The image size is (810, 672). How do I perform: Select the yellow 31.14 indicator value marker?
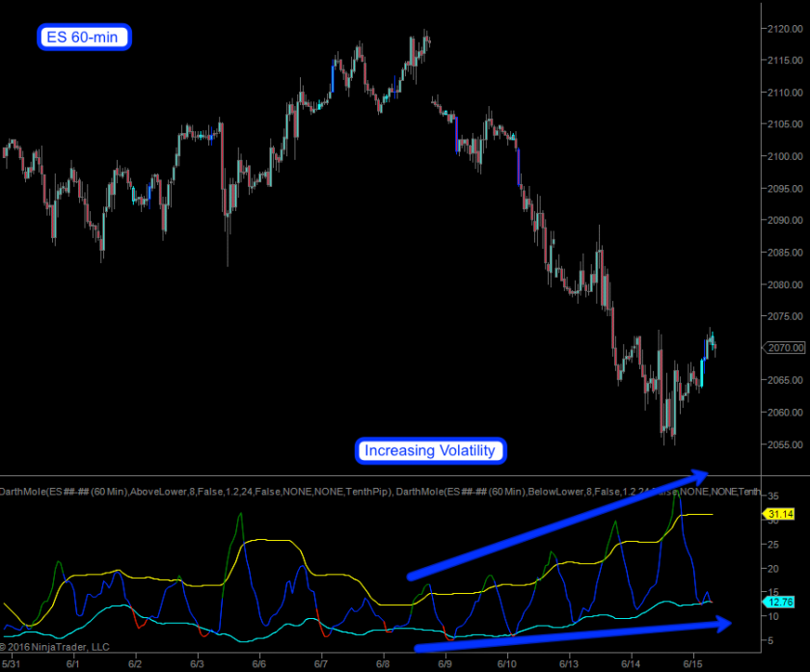(779, 514)
